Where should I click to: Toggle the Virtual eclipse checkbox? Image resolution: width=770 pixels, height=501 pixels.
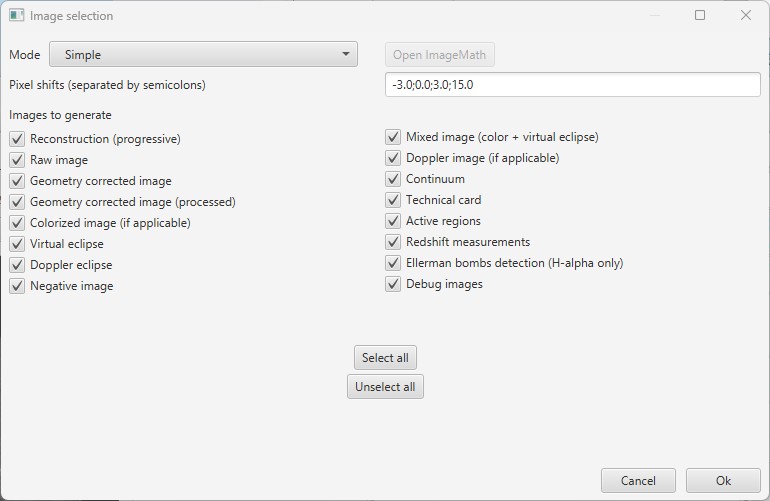[17, 244]
